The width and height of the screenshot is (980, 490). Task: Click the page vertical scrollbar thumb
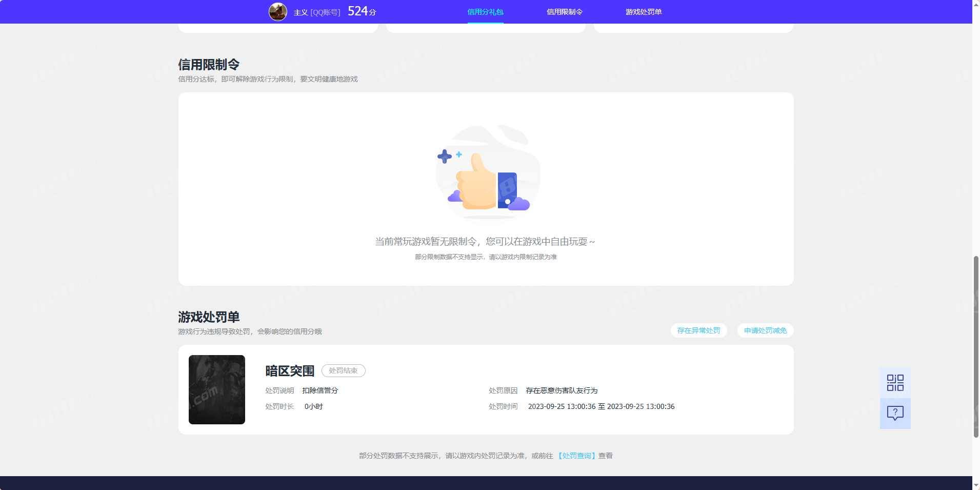point(976,346)
